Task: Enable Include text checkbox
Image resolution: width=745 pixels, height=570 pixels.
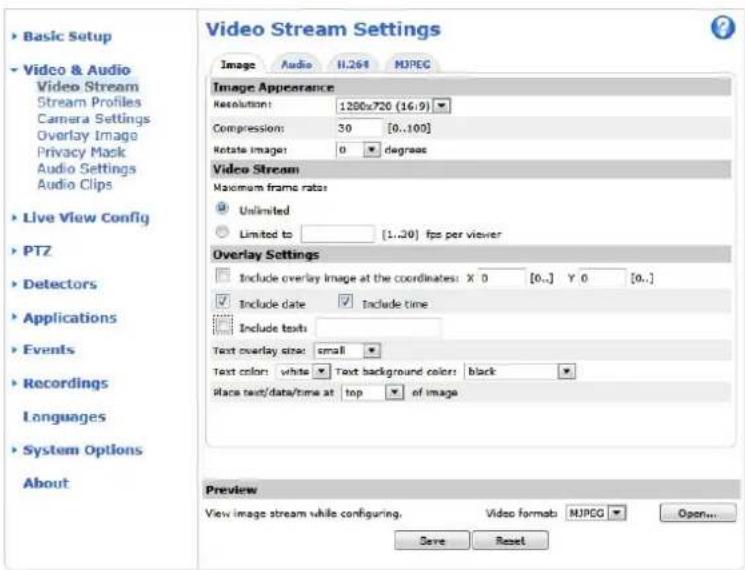Action: click(x=223, y=326)
